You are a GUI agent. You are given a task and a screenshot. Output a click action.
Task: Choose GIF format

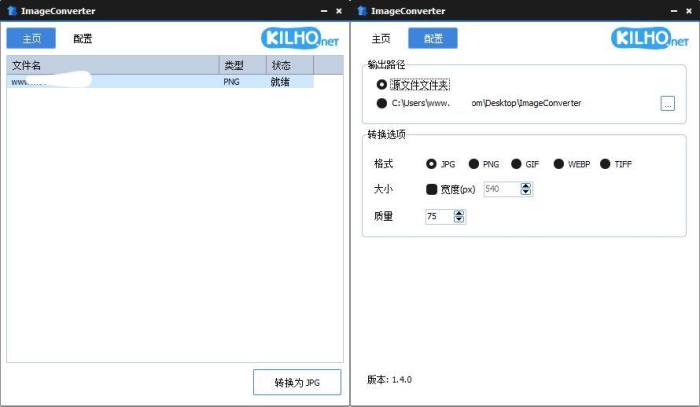(516, 164)
